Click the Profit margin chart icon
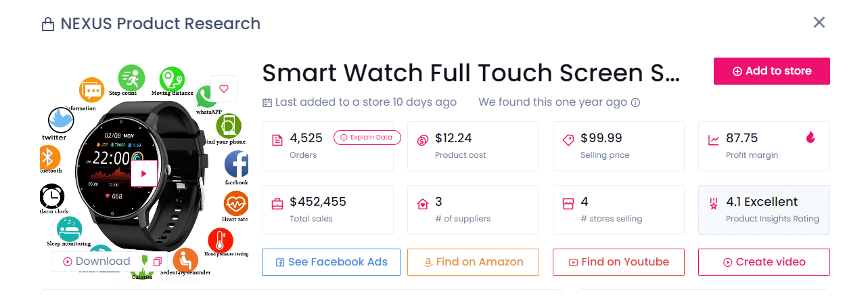This screenshot has width=868, height=296. (714, 140)
